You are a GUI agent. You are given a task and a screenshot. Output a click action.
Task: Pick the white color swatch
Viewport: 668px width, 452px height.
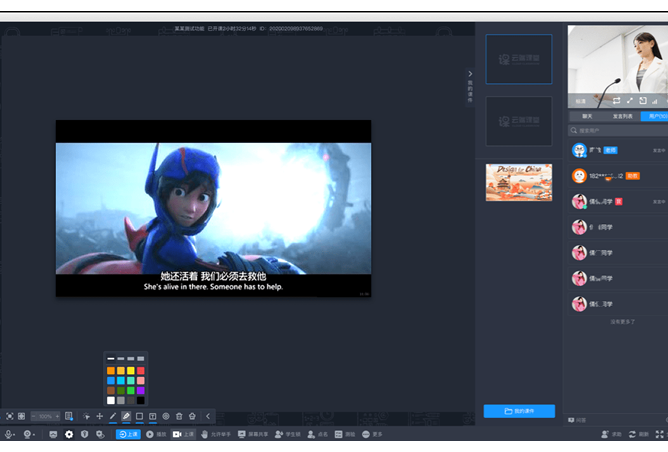click(111, 400)
